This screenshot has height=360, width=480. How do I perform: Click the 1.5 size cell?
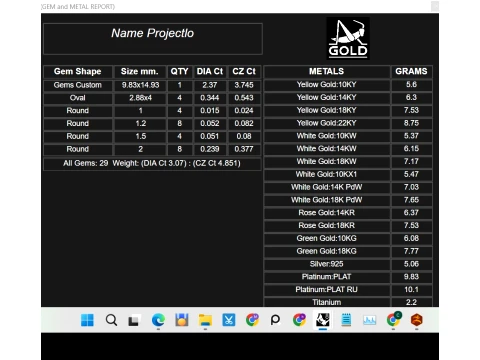pos(140,136)
